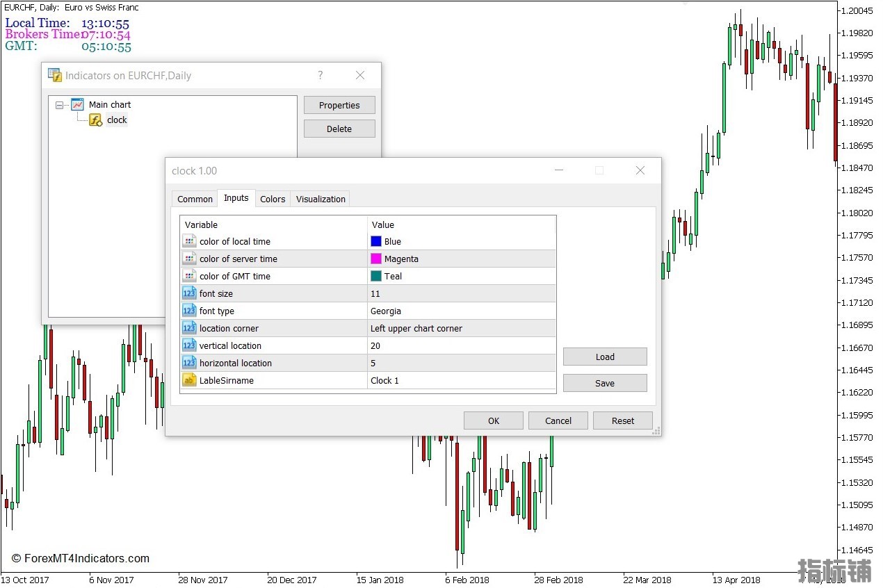The height and width of the screenshot is (588, 883).
Task: Click the horizontal location value 5
Action: coord(373,363)
